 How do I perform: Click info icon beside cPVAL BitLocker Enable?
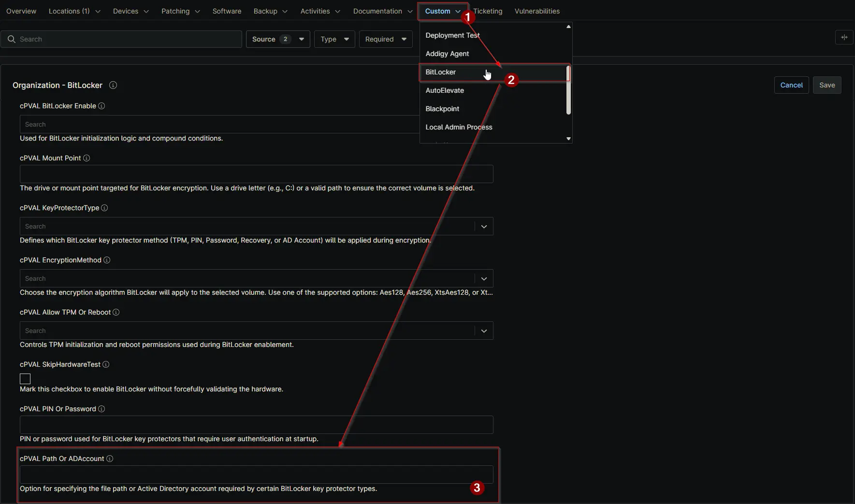pyautogui.click(x=101, y=106)
